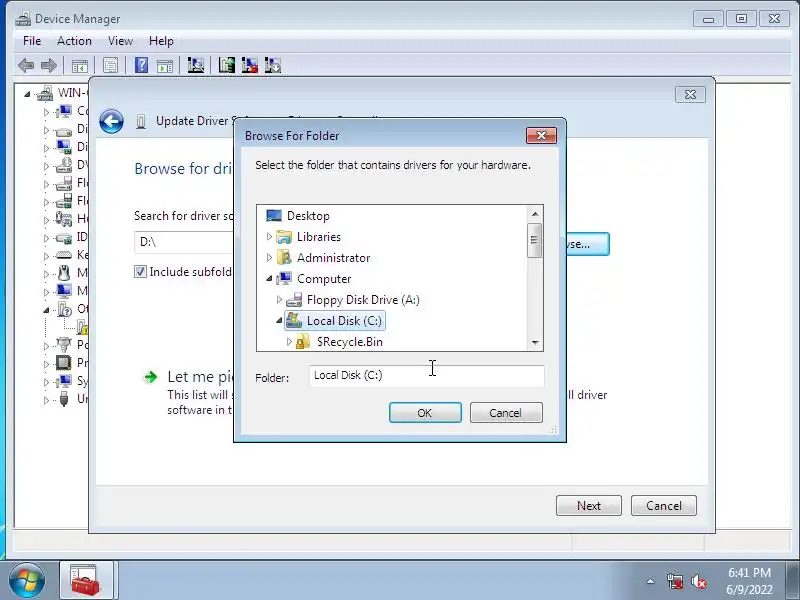Click the Folder name input field
The width and height of the screenshot is (800, 600).
pyautogui.click(x=427, y=376)
